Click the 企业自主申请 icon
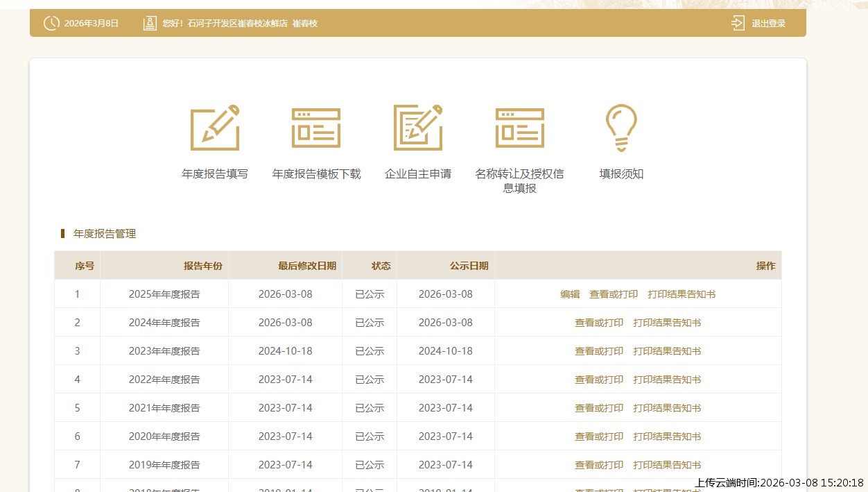868x492 pixels. pos(418,128)
